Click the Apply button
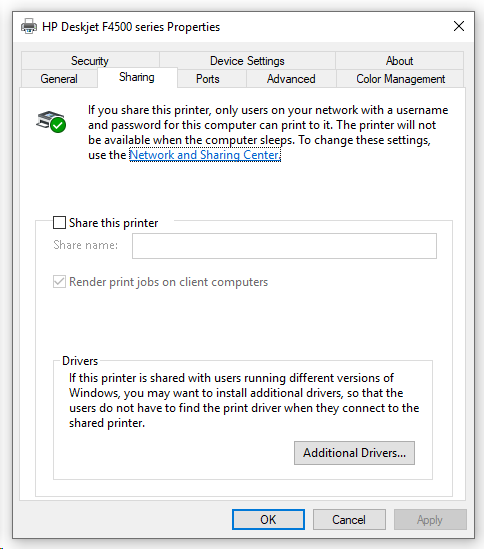 tap(430, 519)
